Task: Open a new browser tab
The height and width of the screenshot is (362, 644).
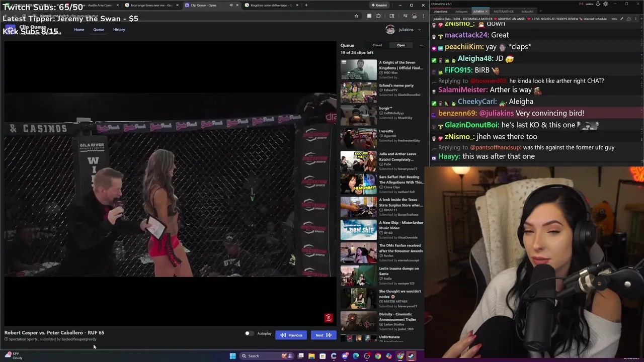Action: pyautogui.click(x=306, y=5)
